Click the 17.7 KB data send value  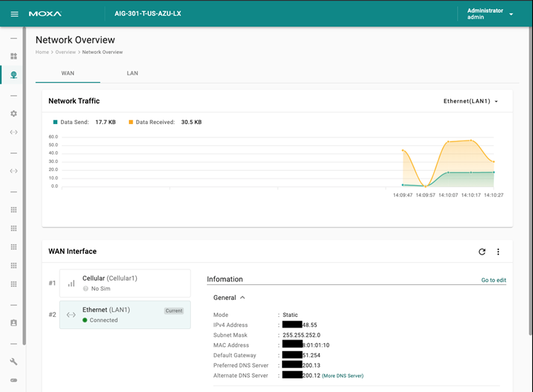pos(106,122)
